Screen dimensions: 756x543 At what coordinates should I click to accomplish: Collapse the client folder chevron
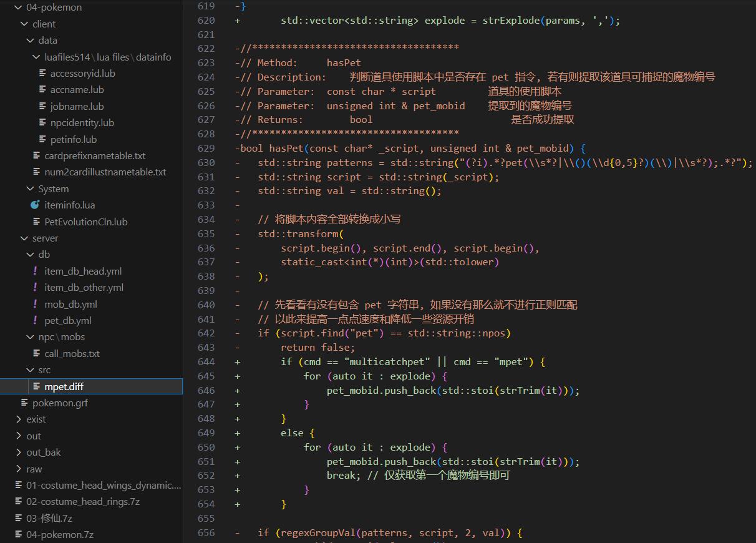(x=25, y=24)
